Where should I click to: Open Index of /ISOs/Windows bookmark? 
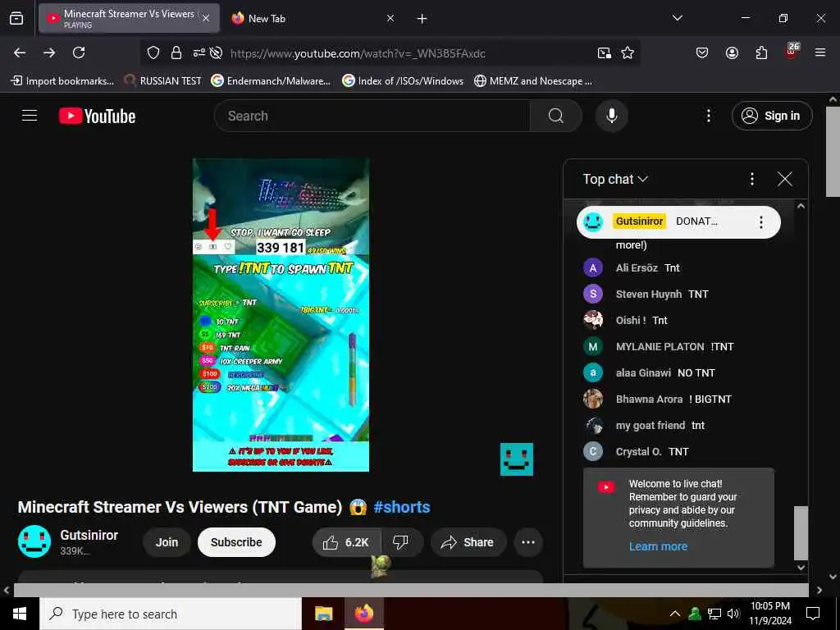pyautogui.click(x=403, y=81)
